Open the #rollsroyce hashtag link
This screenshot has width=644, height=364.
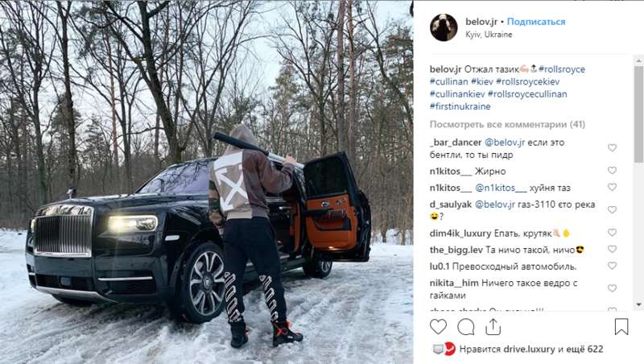[562, 69]
